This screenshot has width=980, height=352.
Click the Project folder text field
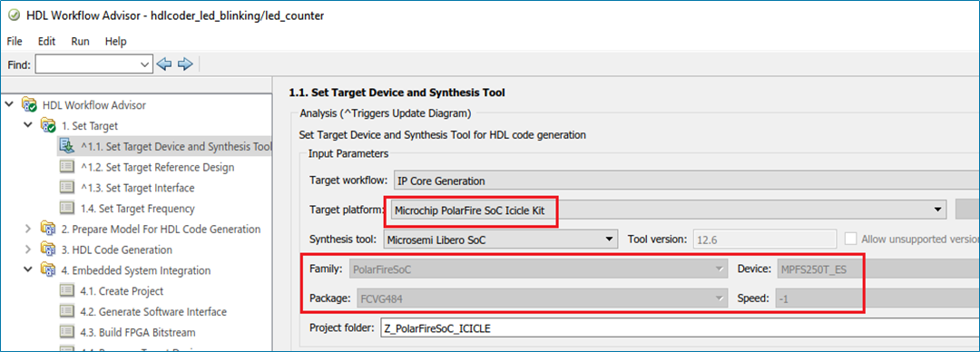pos(680,328)
